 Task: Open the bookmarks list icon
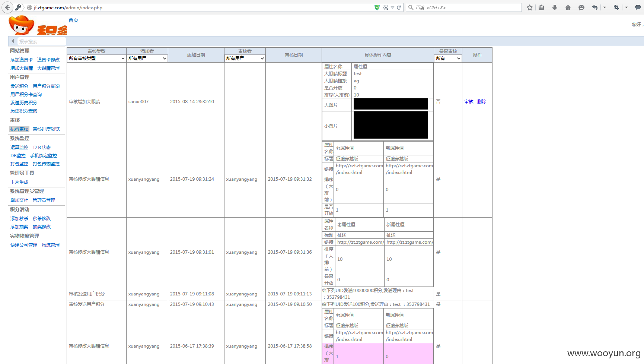(541, 7)
